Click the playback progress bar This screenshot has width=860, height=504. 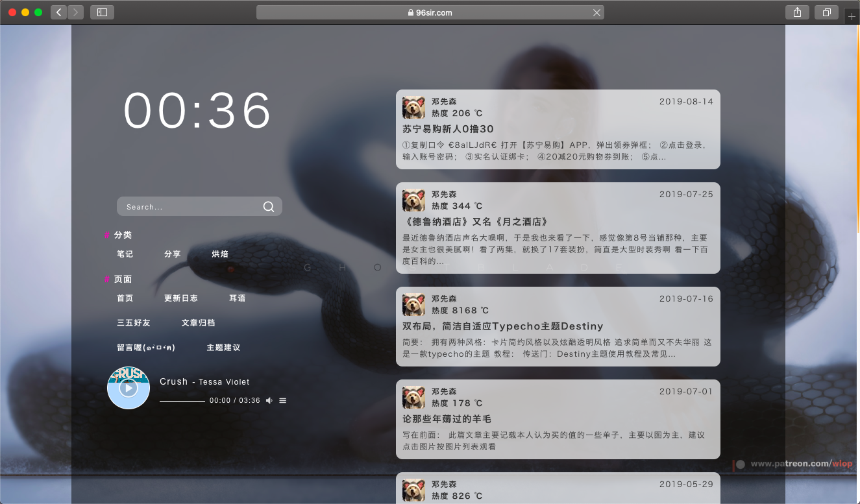click(182, 400)
